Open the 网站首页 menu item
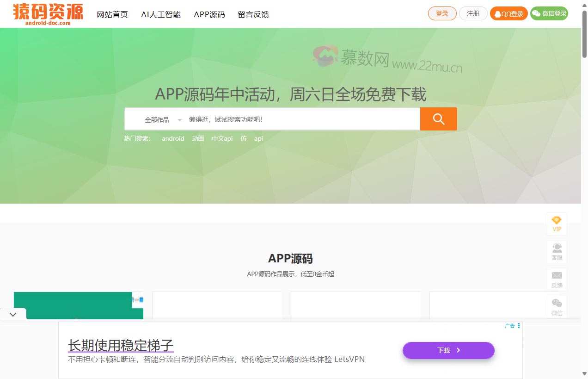Image resolution: width=588 pixels, height=379 pixels. pos(112,14)
